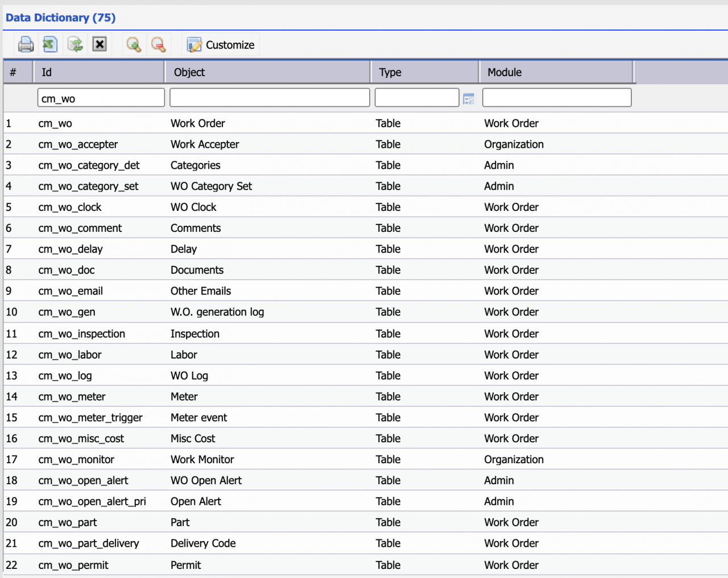728x578 pixels.
Task: Zoom in using the magnifier-plus icon
Action: [134, 44]
